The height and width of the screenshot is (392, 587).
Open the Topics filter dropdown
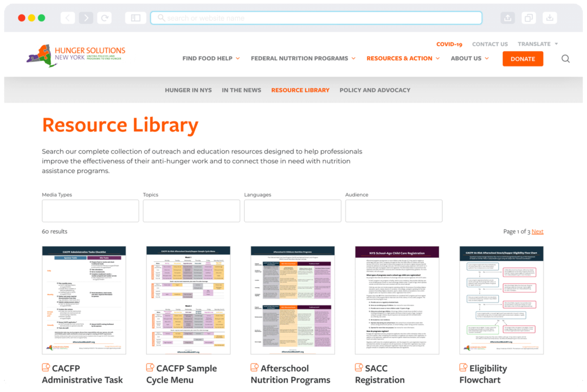[x=191, y=211]
